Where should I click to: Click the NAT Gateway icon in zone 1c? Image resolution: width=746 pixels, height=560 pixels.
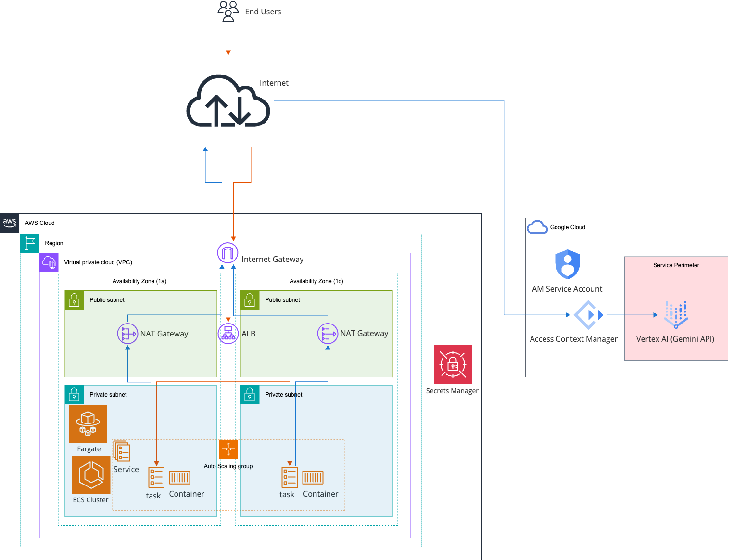328,334
